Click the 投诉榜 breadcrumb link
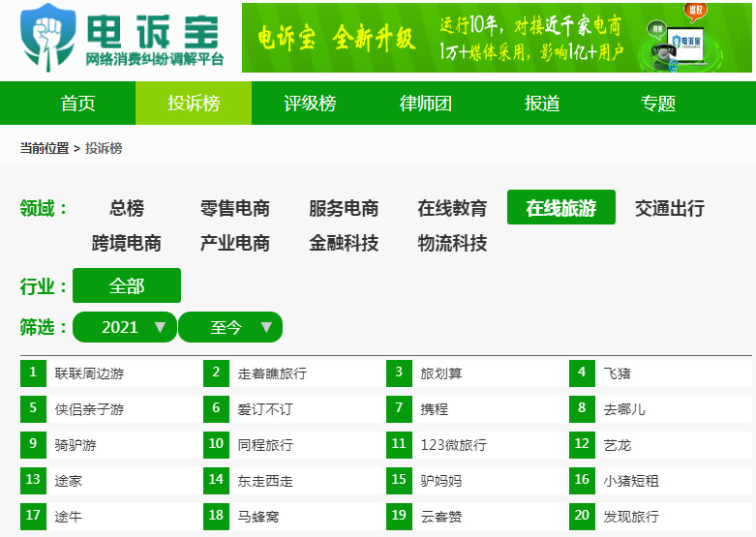This screenshot has height=537, width=756. pos(104,148)
